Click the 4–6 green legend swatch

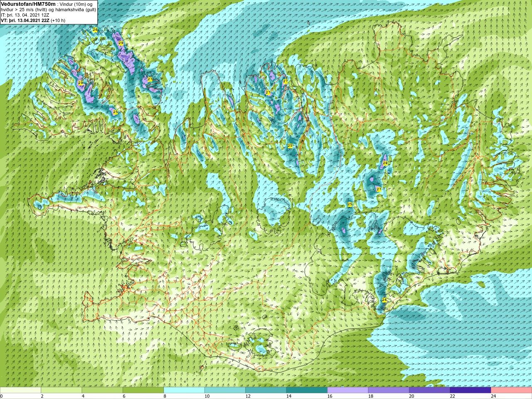point(102,390)
